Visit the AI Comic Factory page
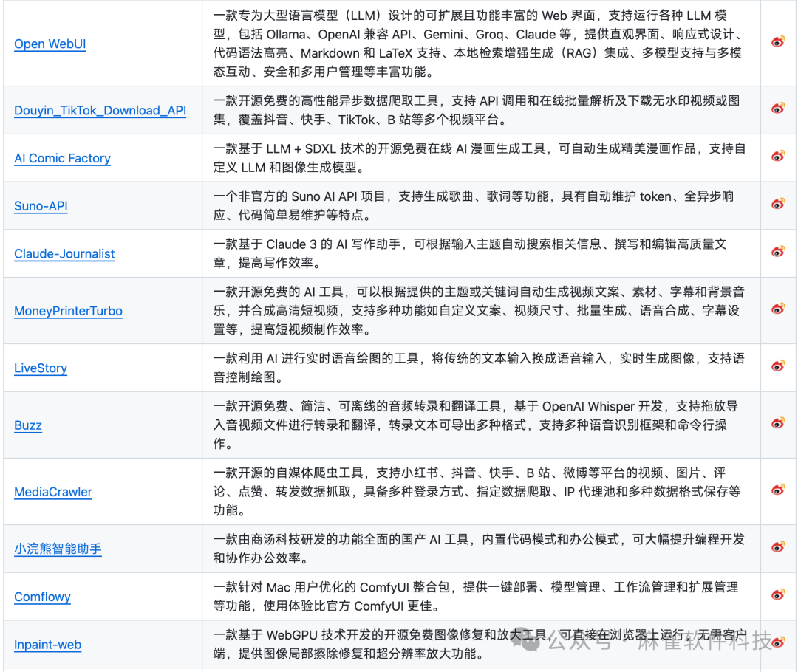This screenshot has height=672, width=798. click(62, 158)
